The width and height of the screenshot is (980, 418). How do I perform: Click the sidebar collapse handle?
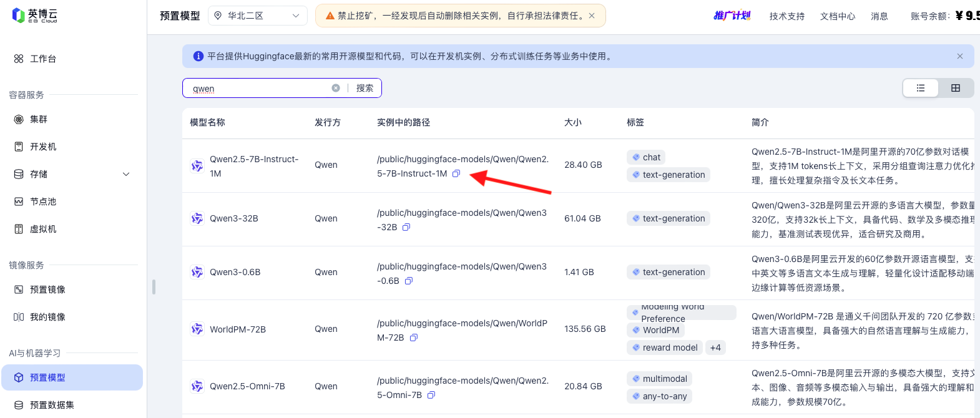pos(154,287)
